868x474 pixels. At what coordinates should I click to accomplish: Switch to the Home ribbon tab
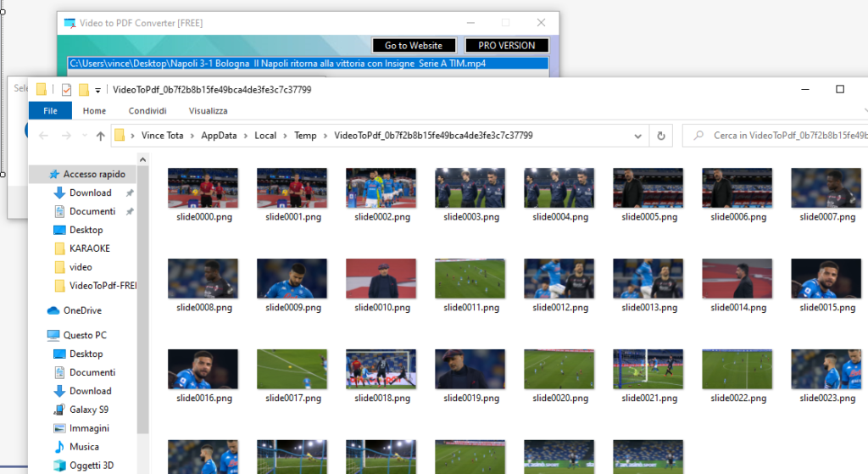point(95,111)
